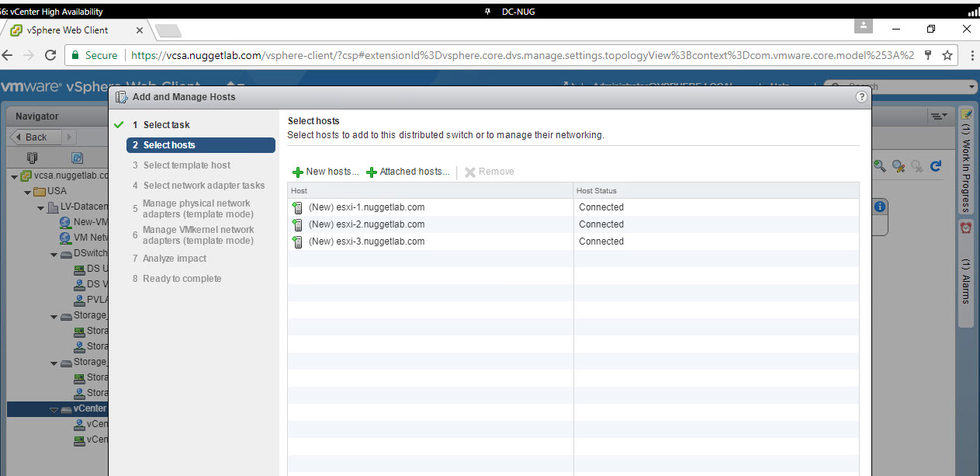Open the Alarms side panel bell icon
The image size is (980, 476).
point(966,228)
